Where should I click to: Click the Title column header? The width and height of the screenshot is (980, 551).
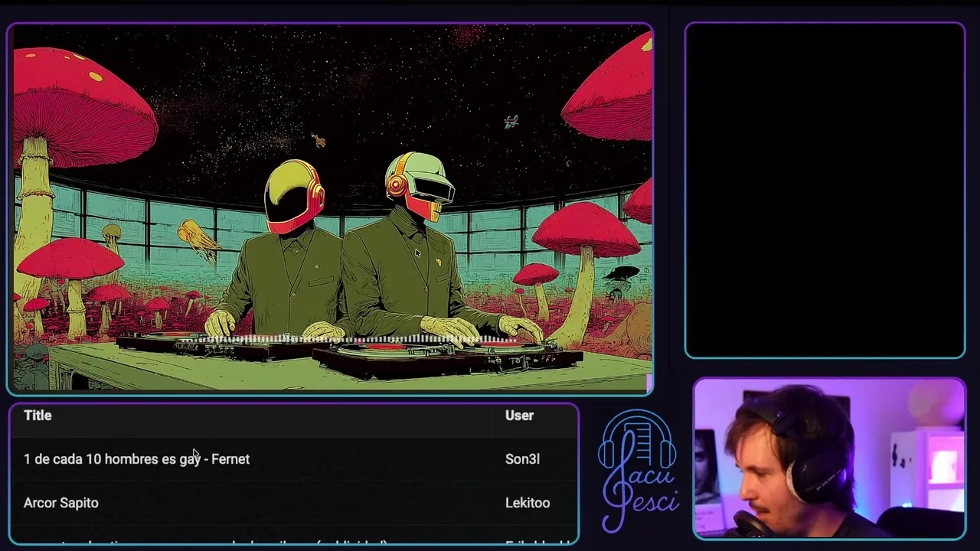tap(38, 415)
